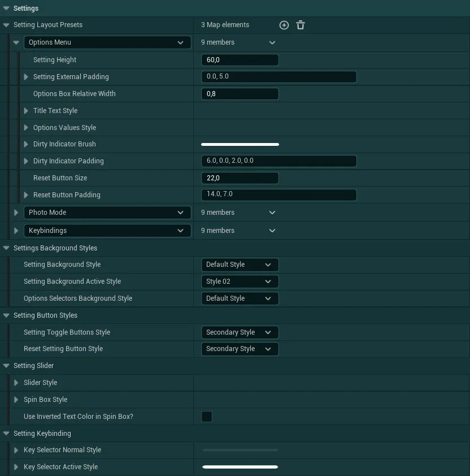Open the Keybindings key dropdown

coord(107,231)
